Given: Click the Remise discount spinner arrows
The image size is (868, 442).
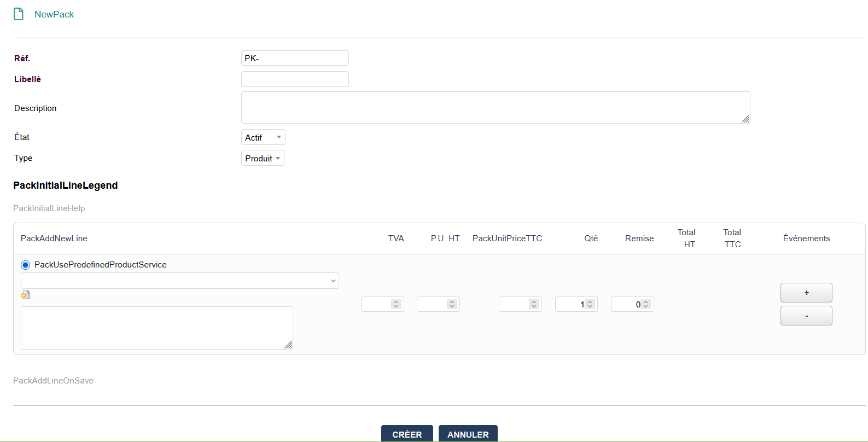Looking at the screenshot, I should [645, 304].
